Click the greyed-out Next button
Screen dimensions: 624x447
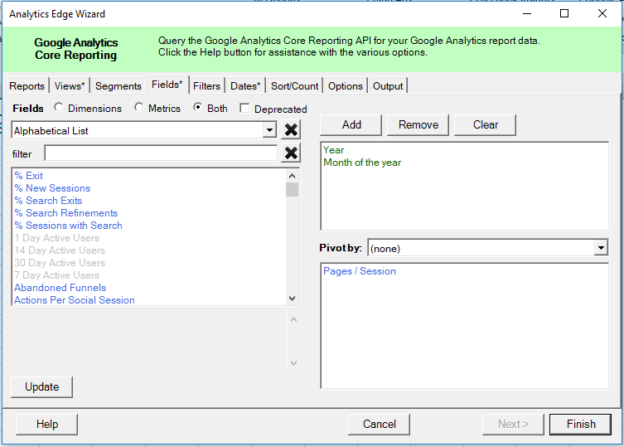pyautogui.click(x=513, y=424)
